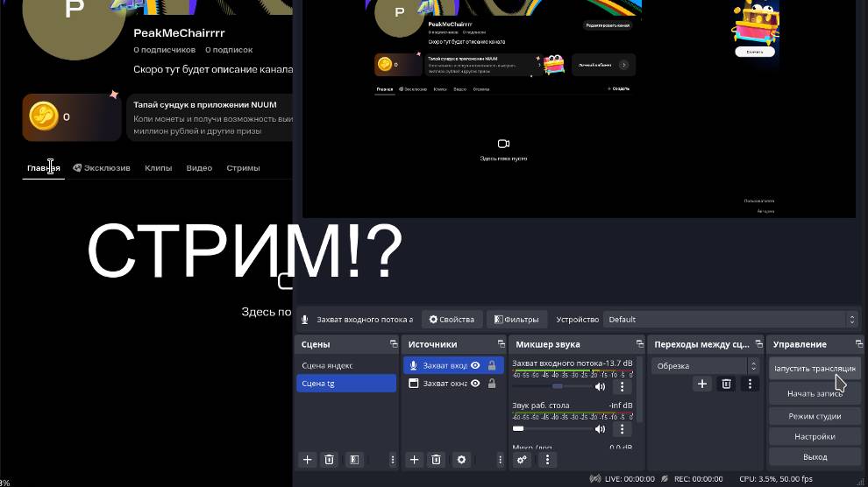The width and height of the screenshot is (868, 487).
Task: Open the Устройство Default dropdown
Action: point(730,320)
